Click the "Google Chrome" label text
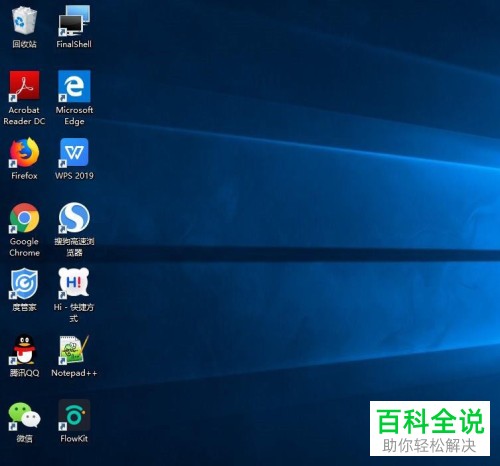The height and width of the screenshot is (466, 500). 24,247
